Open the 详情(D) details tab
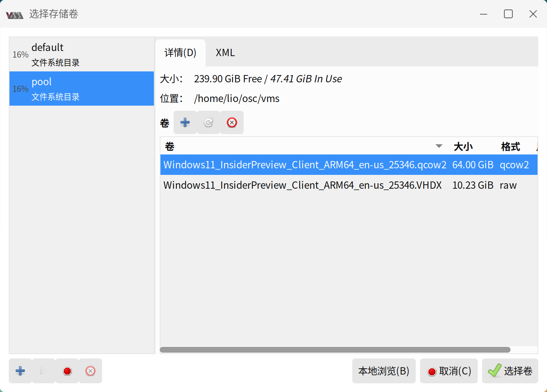547x392 pixels. [181, 53]
